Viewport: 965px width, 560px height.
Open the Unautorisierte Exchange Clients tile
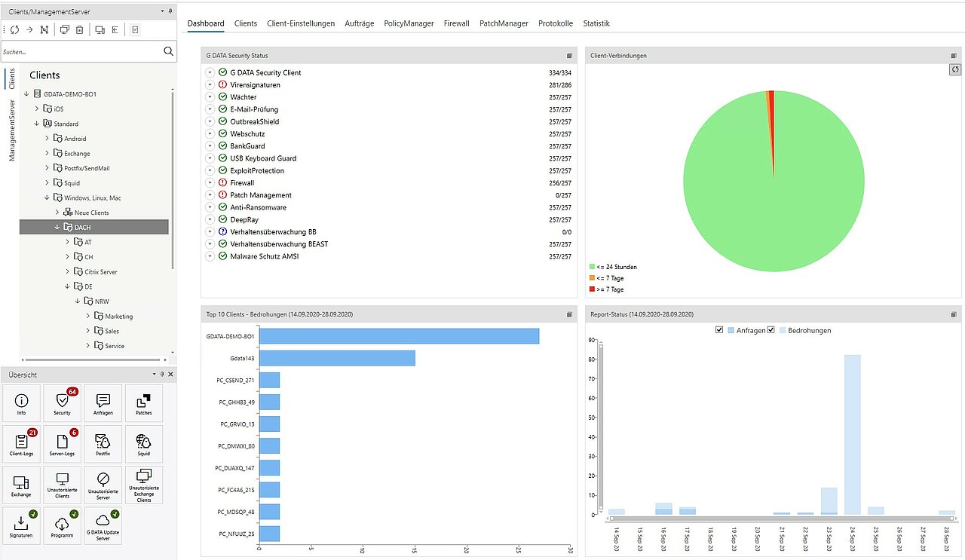143,485
